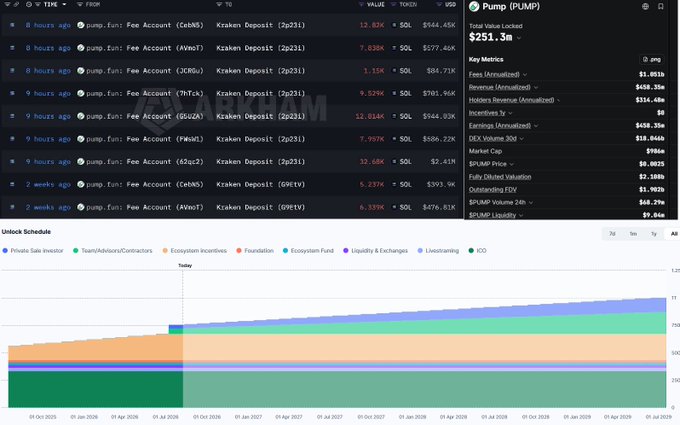Click the pump.fun logo in the 2 weeks ago CebN5 row

pos(81,184)
